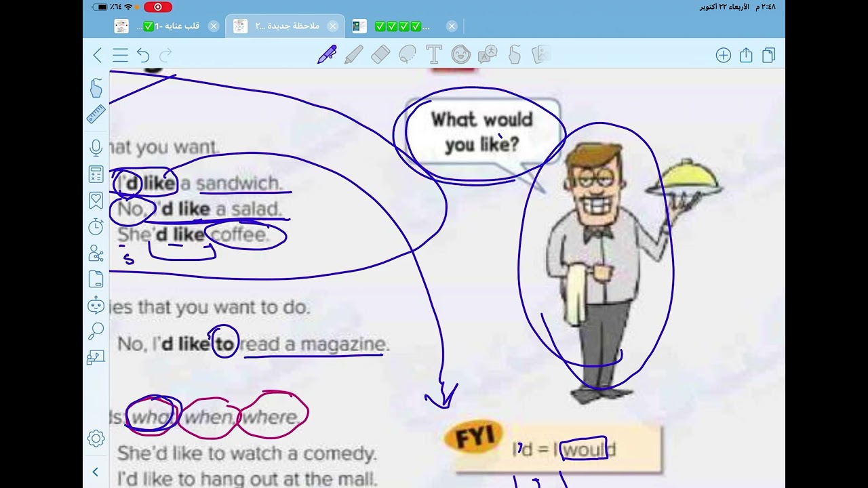This screenshot has width=868, height=488.
Task: Close the green checkmarks tab
Action: [452, 26]
